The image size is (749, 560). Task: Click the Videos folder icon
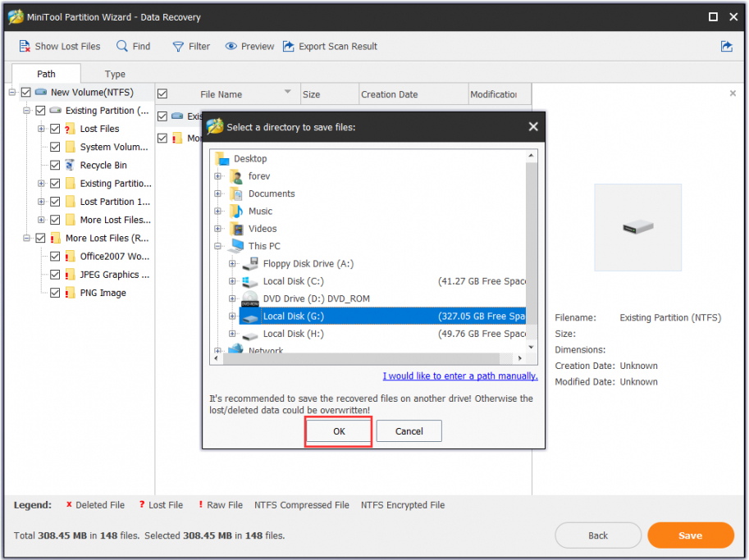click(x=237, y=229)
